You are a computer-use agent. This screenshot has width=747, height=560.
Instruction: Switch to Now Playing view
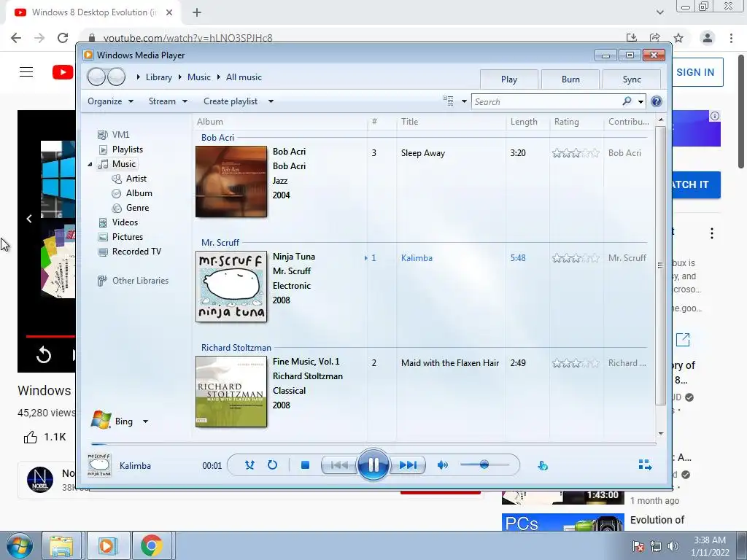(x=645, y=464)
